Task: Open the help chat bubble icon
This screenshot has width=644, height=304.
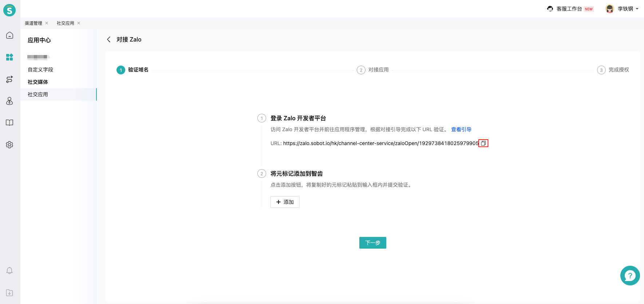Action: (x=630, y=276)
